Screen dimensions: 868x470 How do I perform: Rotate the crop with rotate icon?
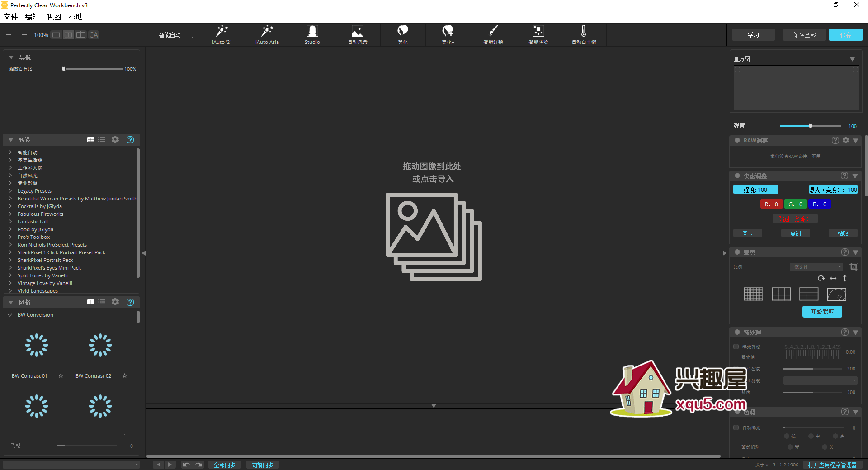821,278
